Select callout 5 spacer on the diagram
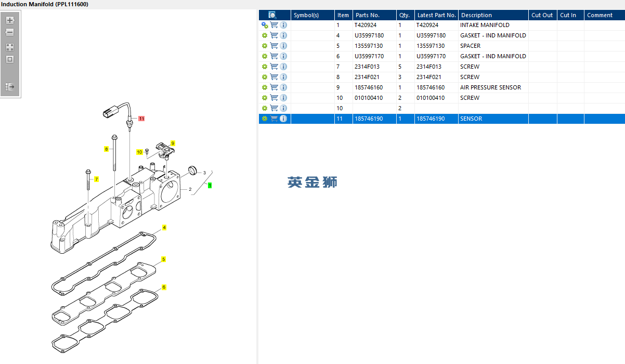The width and height of the screenshot is (625, 364). (163, 259)
